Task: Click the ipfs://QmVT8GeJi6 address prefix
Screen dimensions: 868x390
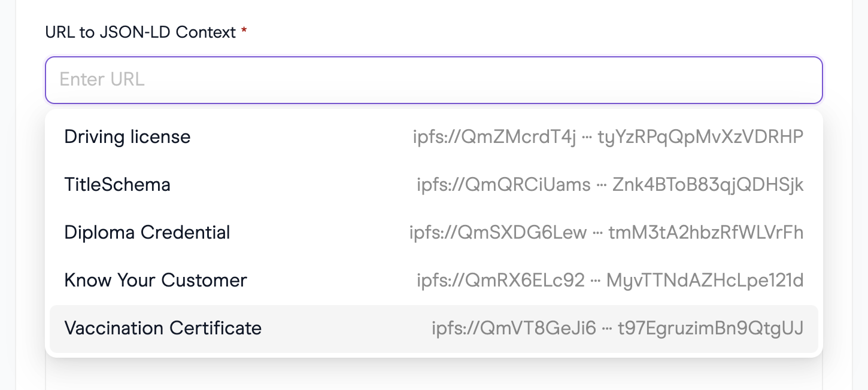Action: point(514,328)
